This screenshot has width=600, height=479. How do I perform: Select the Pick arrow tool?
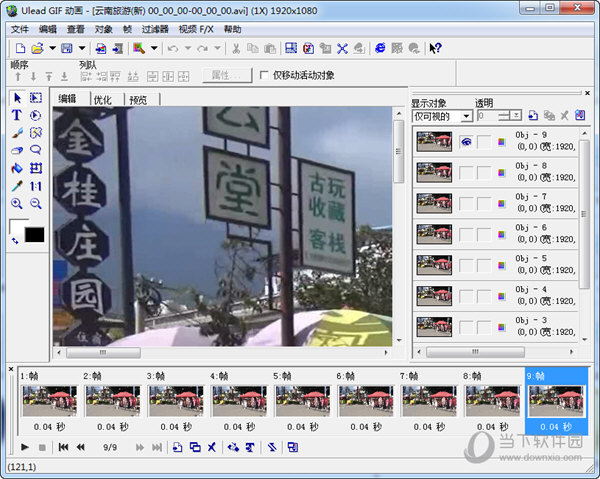pos(18,98)
